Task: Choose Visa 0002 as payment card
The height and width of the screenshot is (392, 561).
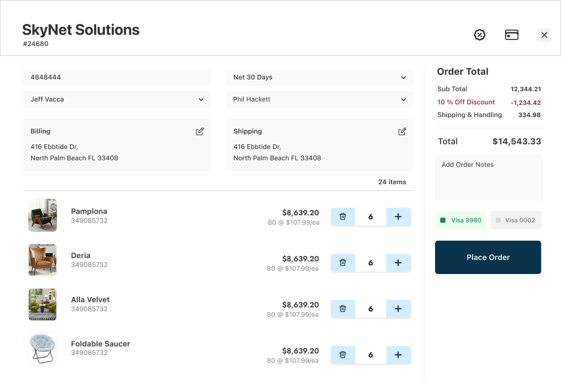Action: point(516,220)
